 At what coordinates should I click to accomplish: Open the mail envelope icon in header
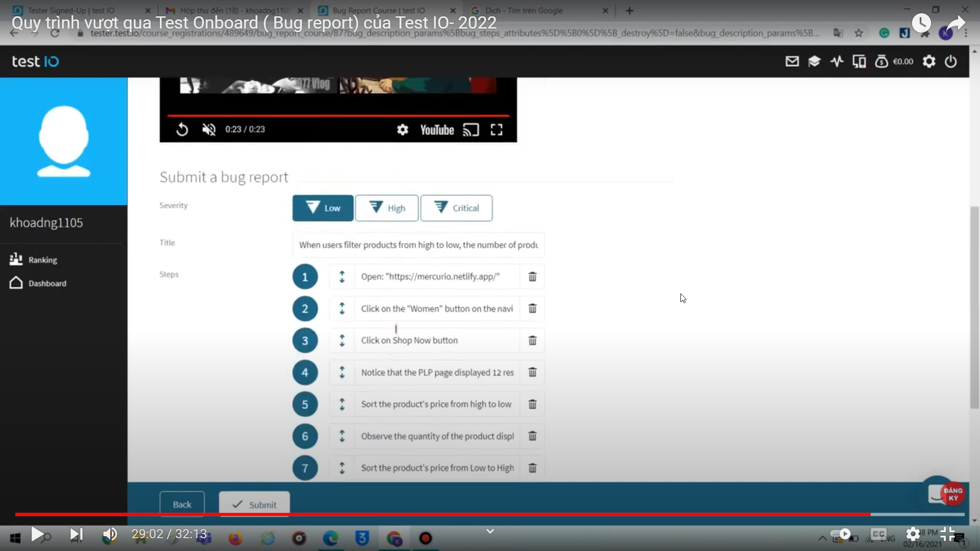tap(792, 62)
